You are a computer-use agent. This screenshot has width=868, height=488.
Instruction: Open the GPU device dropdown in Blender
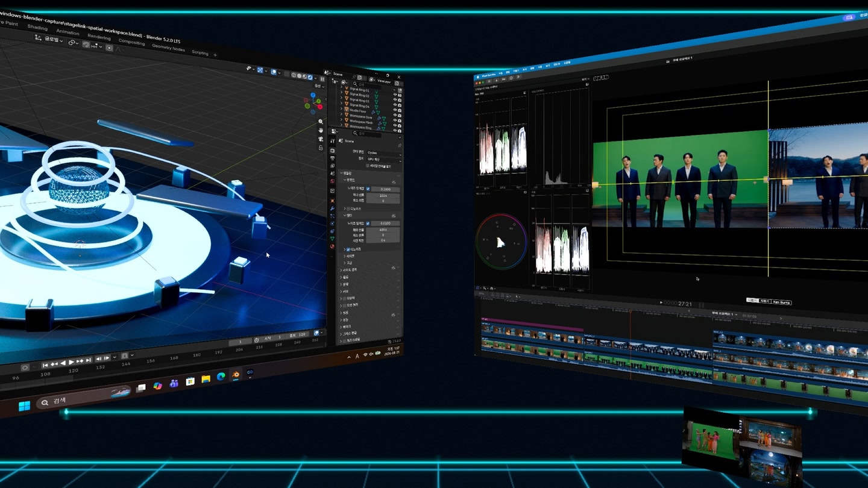384,160
